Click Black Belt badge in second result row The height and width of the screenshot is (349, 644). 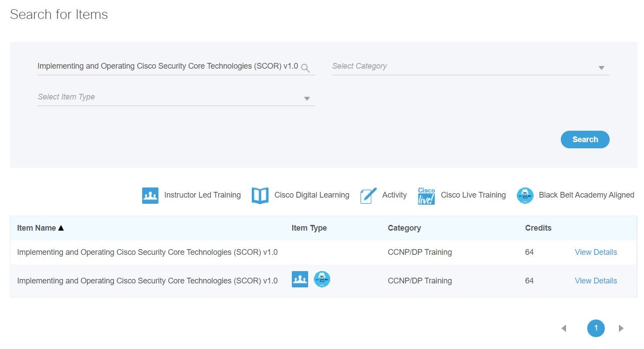(322, 279)
